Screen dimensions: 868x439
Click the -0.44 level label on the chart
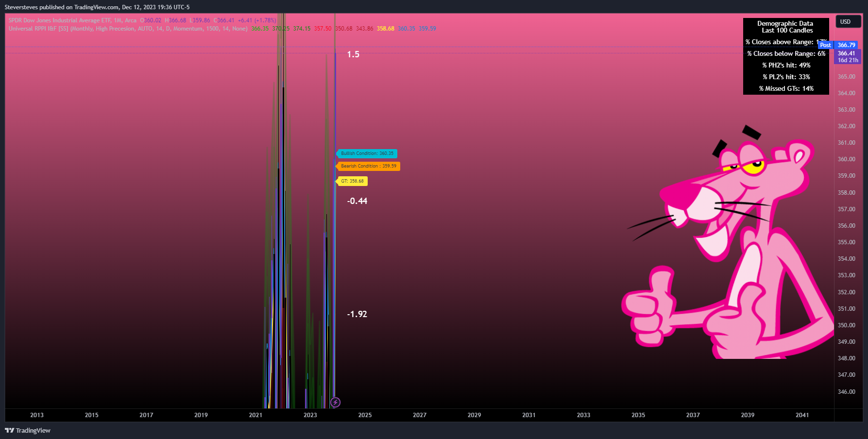click(357, 201)
